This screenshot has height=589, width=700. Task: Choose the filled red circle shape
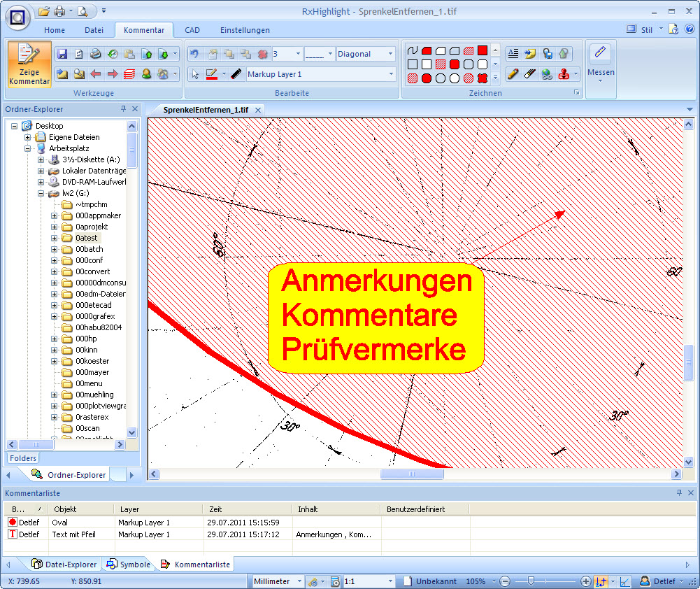point(427,78)
